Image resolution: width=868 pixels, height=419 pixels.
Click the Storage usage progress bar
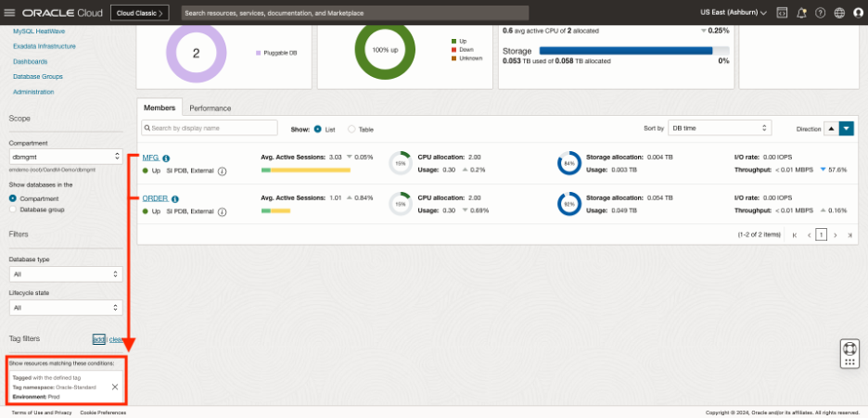point(634,50)
